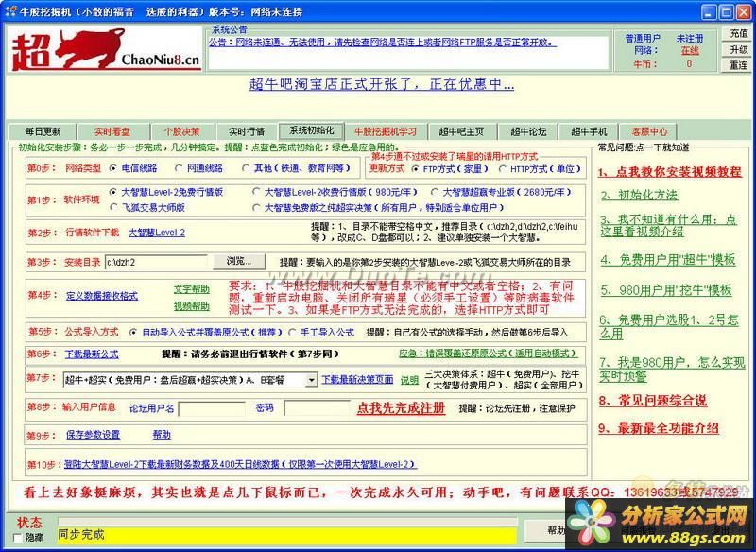Open FAQ 2 初始化方法
The image size is (756, 552).
point(639,195)
